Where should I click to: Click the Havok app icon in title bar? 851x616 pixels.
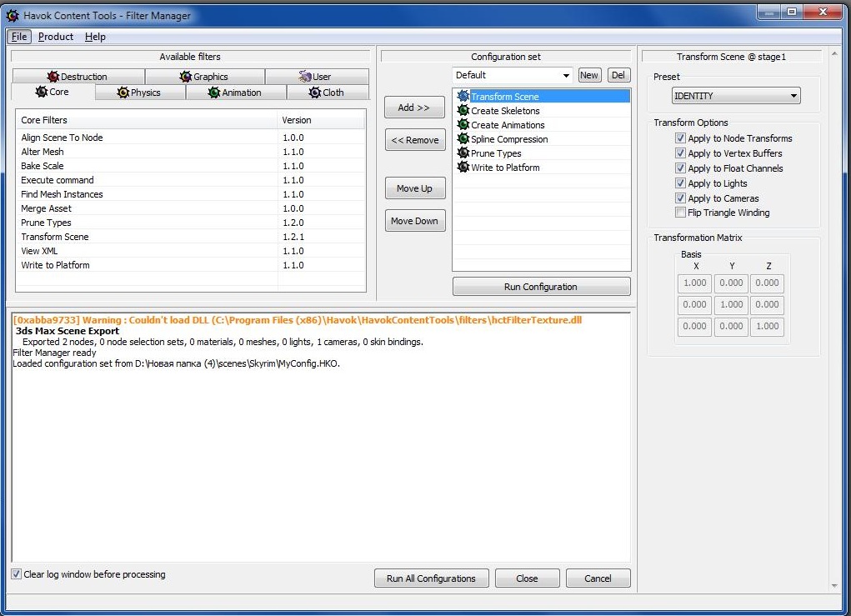pyautogui.click(x=12, y=16)
